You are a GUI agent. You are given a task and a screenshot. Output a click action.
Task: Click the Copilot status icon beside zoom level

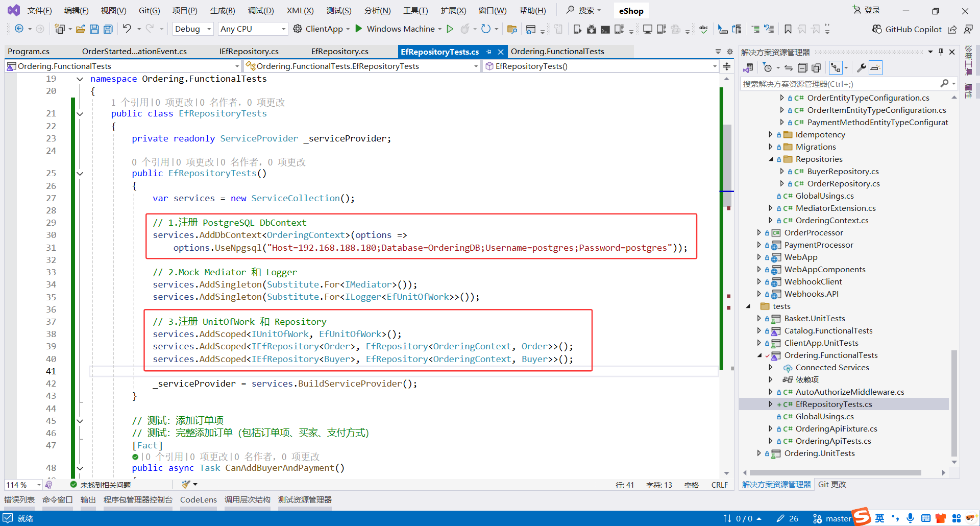click(48, 485)
